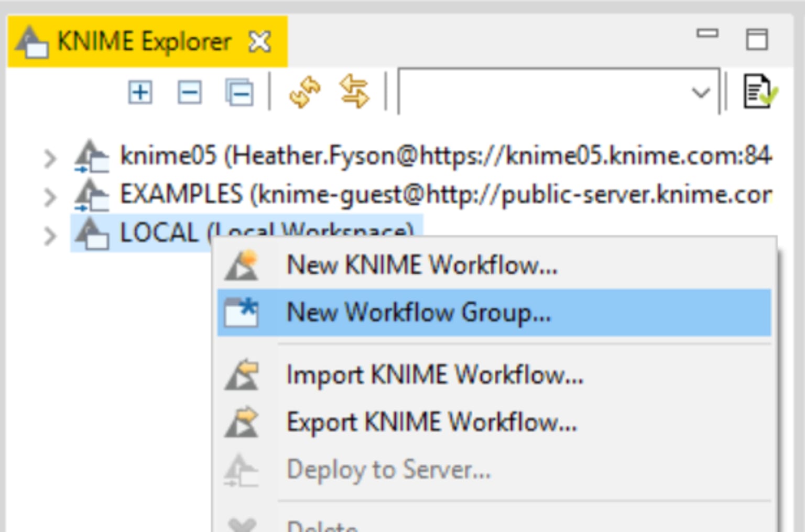Click the EXAMPLES mount point icon
The width and height of the screenshot is (805, 532).
tap(92, 195)
